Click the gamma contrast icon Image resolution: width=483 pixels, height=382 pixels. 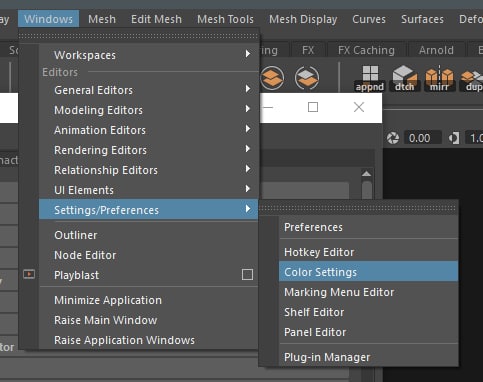(x=454, y=138)
